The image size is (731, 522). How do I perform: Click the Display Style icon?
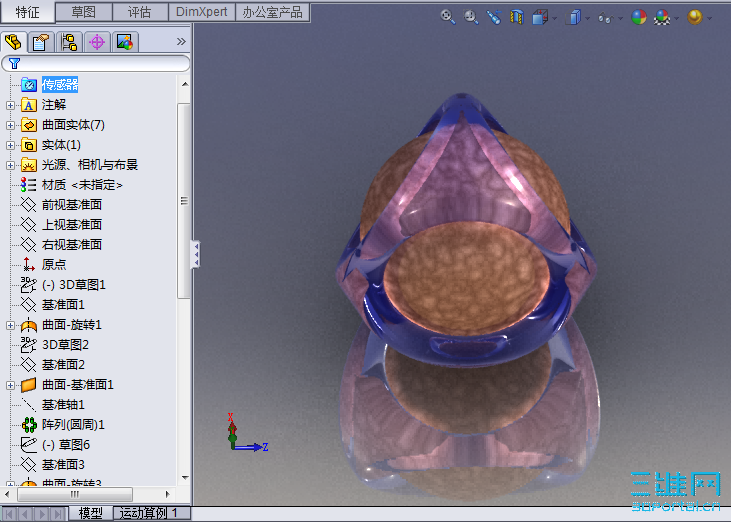(x=573, y=18)
